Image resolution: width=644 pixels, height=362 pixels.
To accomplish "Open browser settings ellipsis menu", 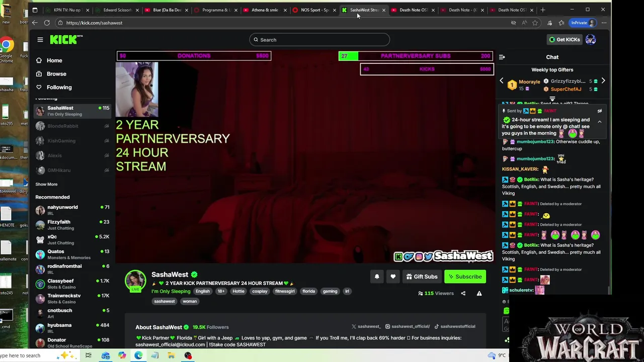I will coord(604,23).
